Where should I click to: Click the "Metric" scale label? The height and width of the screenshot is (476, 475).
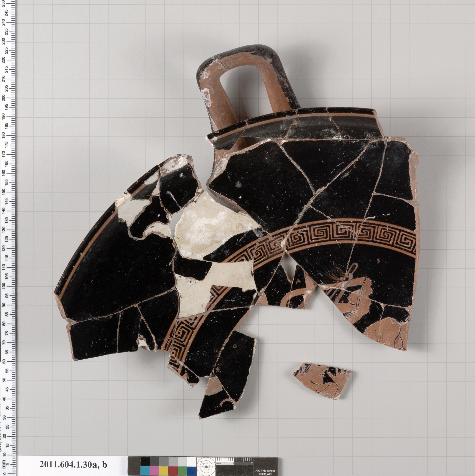click(219, 463)
